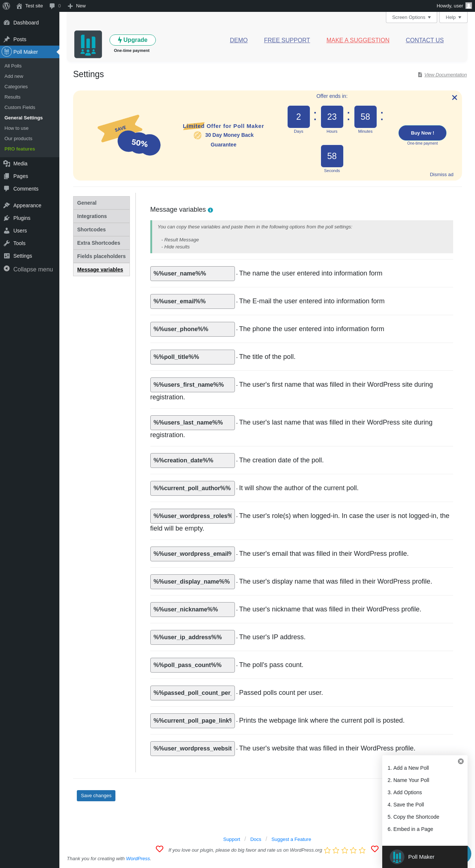This screenshot has height=868, width=475.
Task: Switch to the Extra Shortcodes tab
Action: [99, 243]
